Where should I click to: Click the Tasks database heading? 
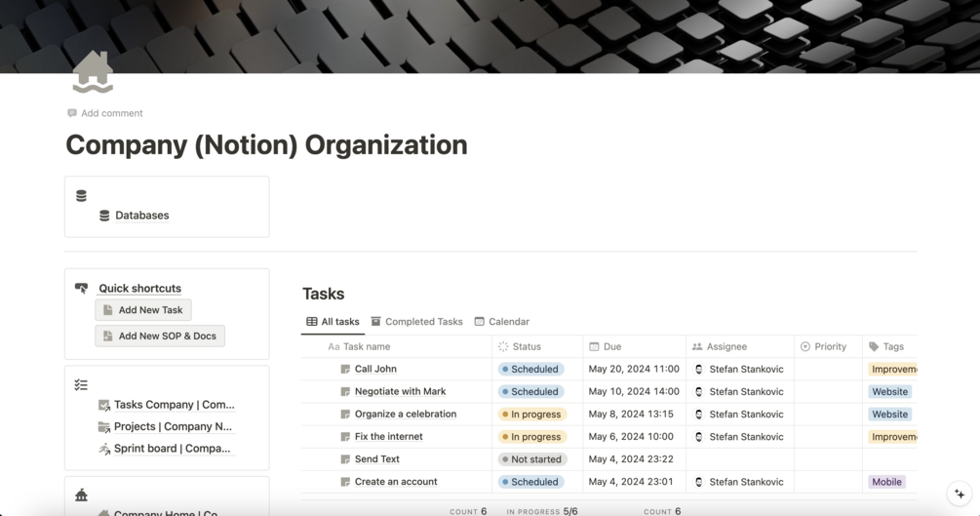pos(323,294)
